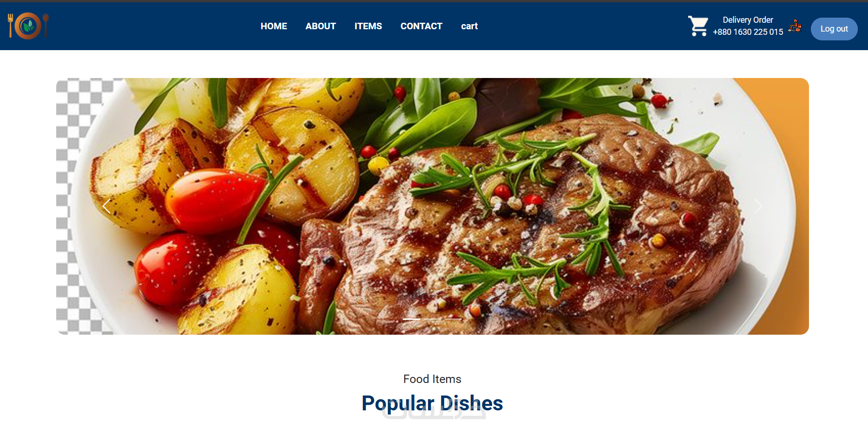Image resolution: width=868 pixels, height=428 pixels.
Task: Open the HOME nav item
Action: pyautogui.click(x=274, y=26)
